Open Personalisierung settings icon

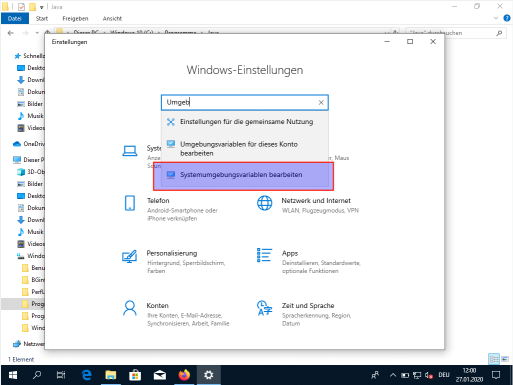click(x=130, y=256)
